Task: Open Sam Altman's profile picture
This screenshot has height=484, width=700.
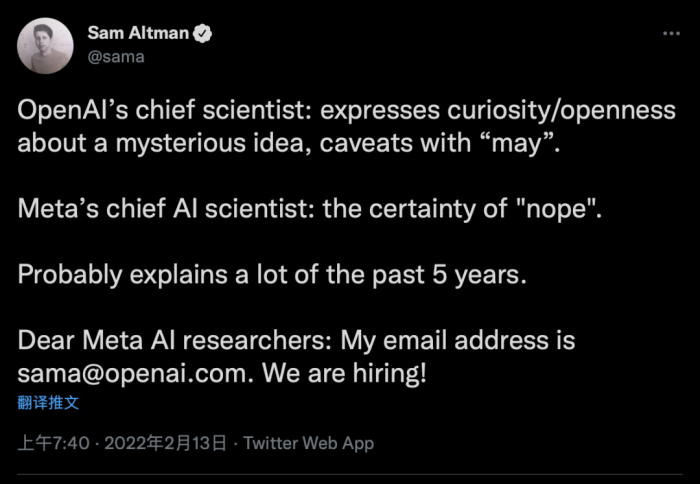Action: pyautogui.click(x=45, y=45)
